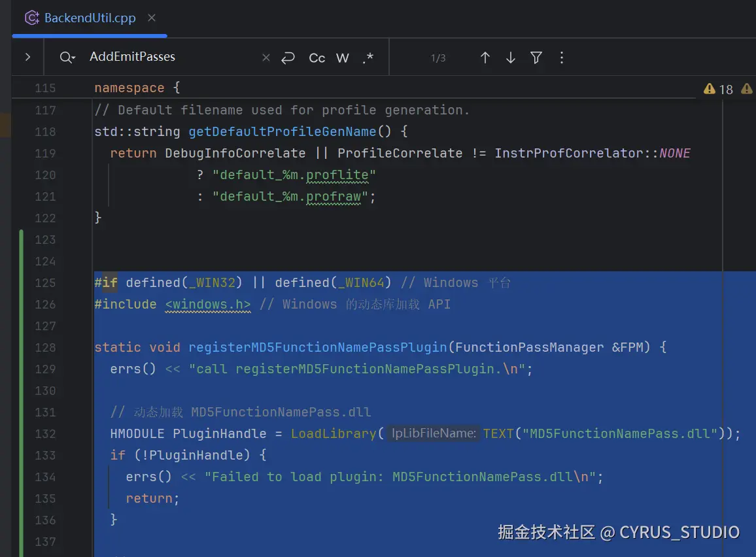Close the BackendUtil.cpp editor tab

tap(152, 18)
